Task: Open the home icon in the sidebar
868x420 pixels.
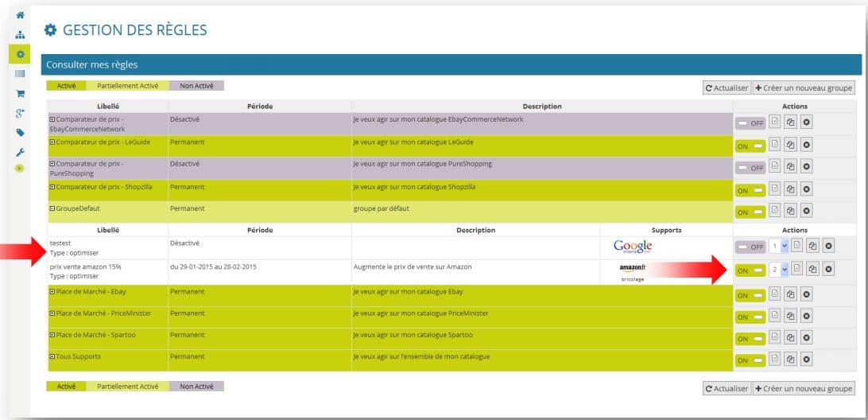Action: 20,15
